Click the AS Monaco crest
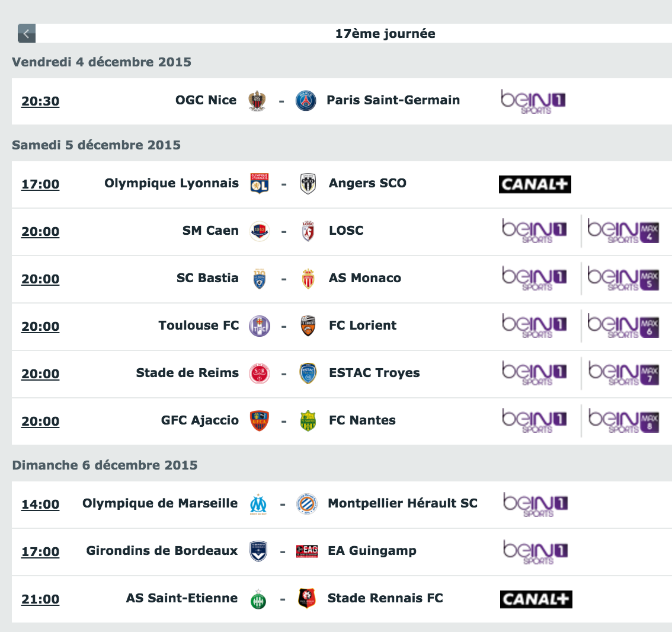The width and height of the screenshot is (672, 632). coord(308,279)
